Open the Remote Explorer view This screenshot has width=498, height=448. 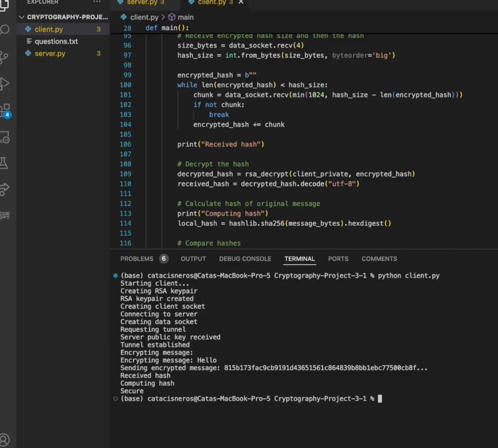[5, 137]
